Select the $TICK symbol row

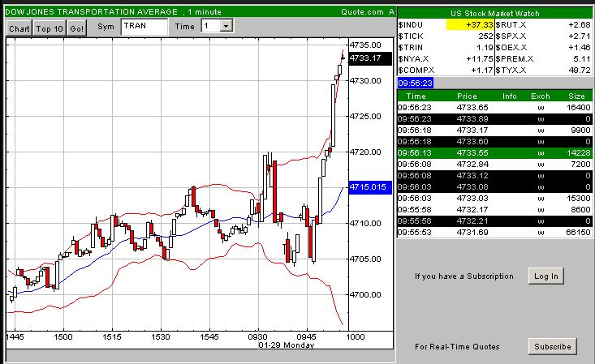(446, 36)
